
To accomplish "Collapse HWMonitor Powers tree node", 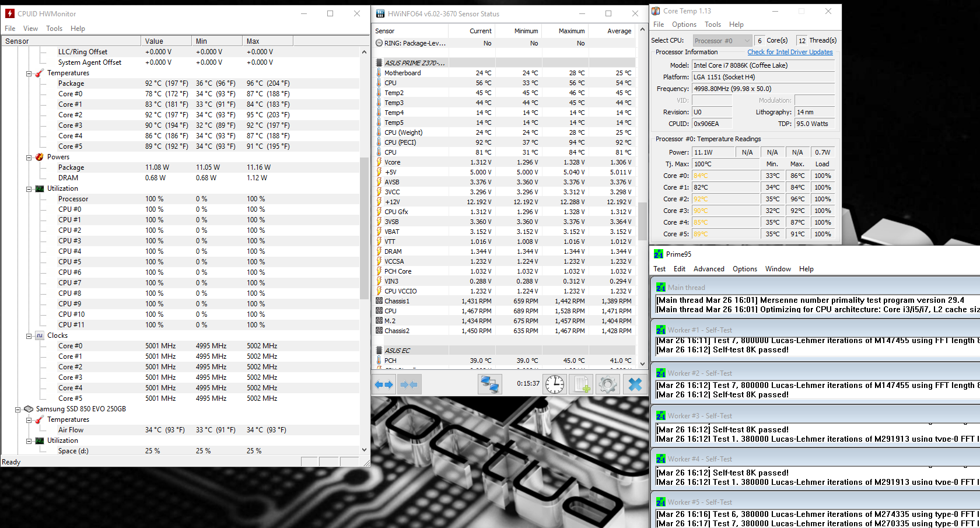I will 29,158.
